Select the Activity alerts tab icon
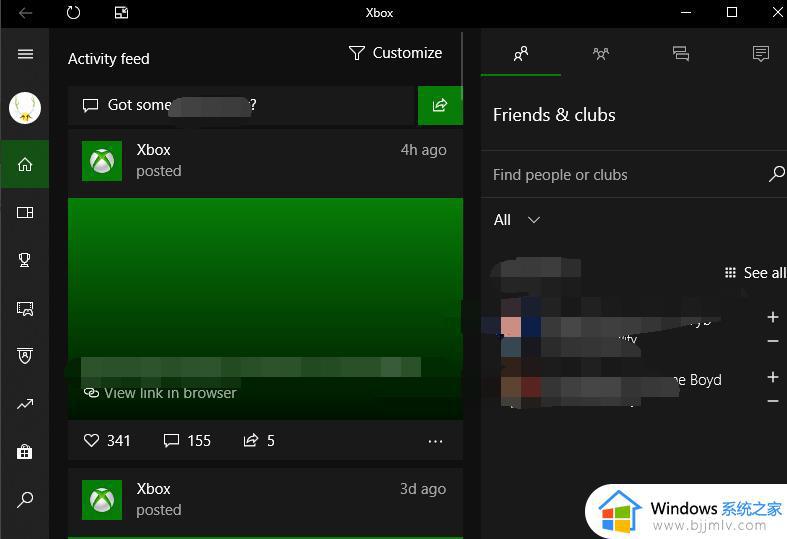787x539 pixels. click(761, 53)
